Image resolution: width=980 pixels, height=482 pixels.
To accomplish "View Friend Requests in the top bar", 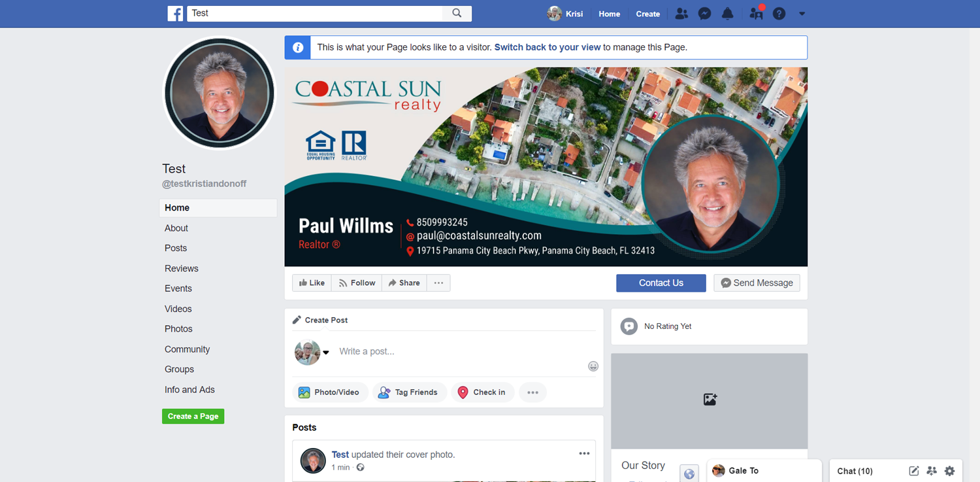I will (x=681, y=13).
